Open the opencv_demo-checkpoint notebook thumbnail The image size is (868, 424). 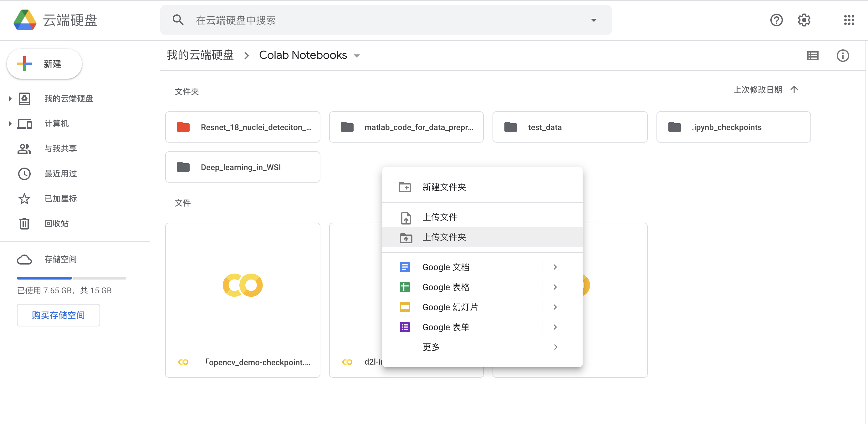[x=243, y=285]
